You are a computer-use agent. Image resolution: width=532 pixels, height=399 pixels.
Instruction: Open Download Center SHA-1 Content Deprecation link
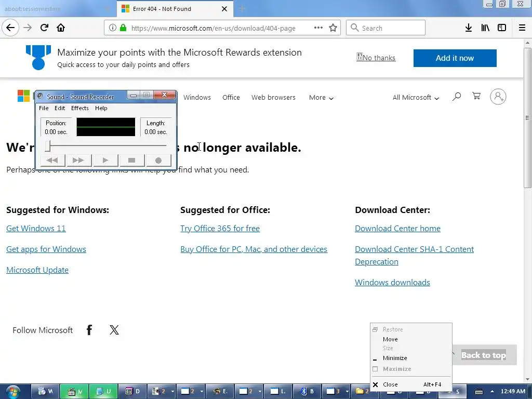[414, 255]
